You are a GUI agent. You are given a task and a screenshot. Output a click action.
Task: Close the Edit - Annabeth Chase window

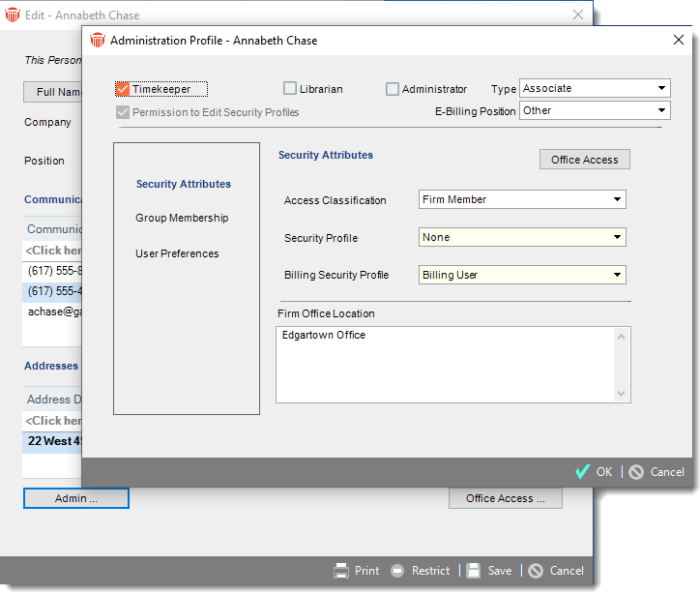[578, 15]
